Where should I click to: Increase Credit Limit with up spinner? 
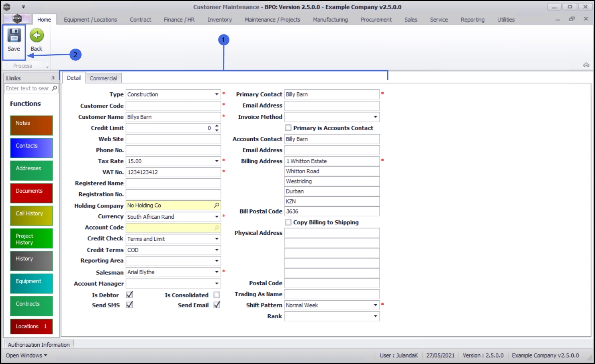click(217, 126)
